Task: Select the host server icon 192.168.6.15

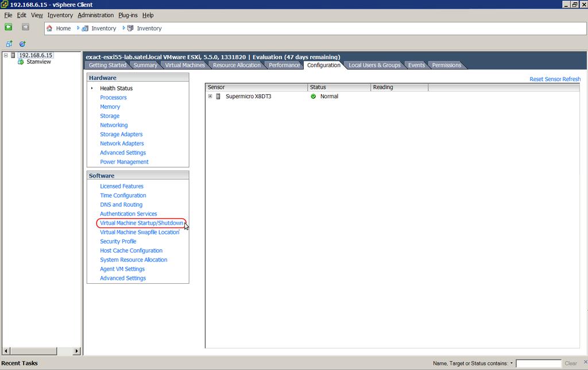Action: click(13, 55)
